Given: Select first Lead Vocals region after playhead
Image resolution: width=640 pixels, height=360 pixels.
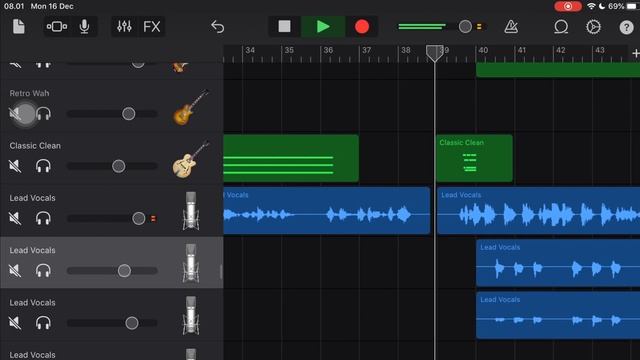Looking at the screenshot, I should point(538,211).
